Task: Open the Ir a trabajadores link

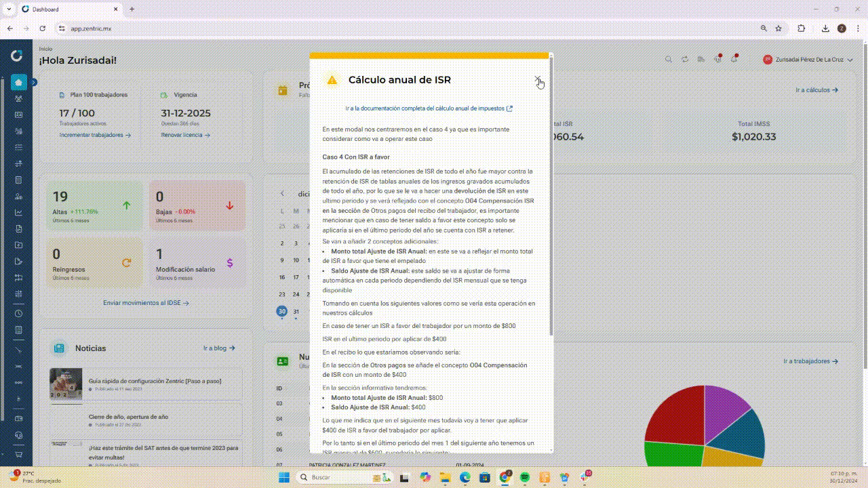Action: coord(811,362)
